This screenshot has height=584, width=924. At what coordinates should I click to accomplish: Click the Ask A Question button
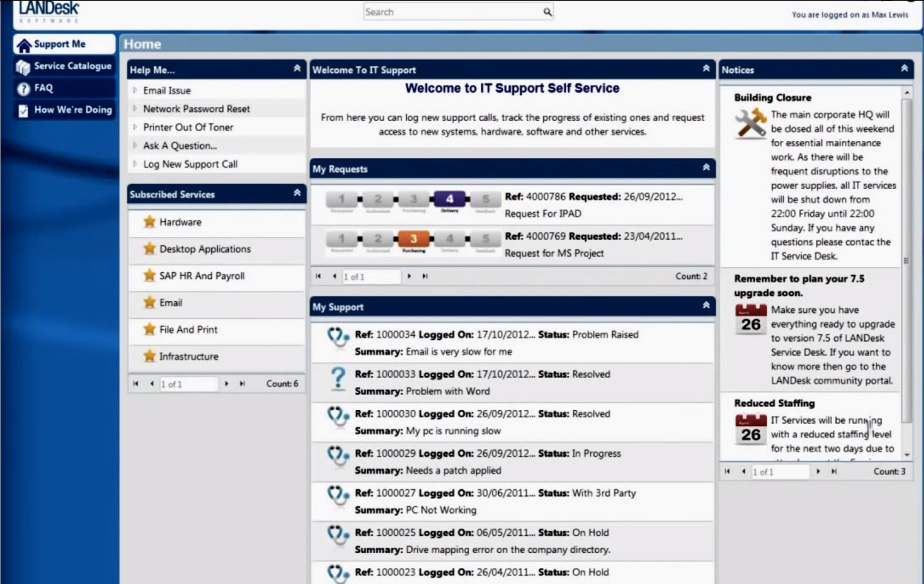click(180, 145)
